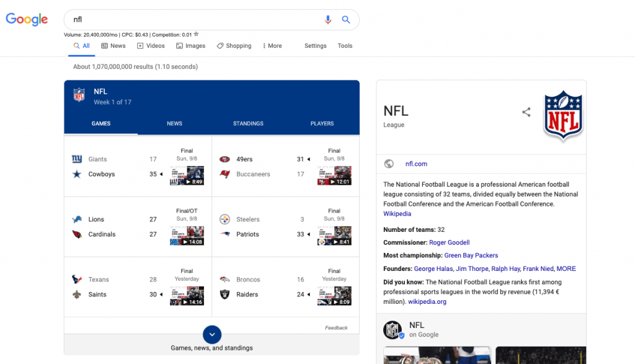Click the blue search magnifier icon
This screenshot has height=364, width=635.
pos(346,19)
